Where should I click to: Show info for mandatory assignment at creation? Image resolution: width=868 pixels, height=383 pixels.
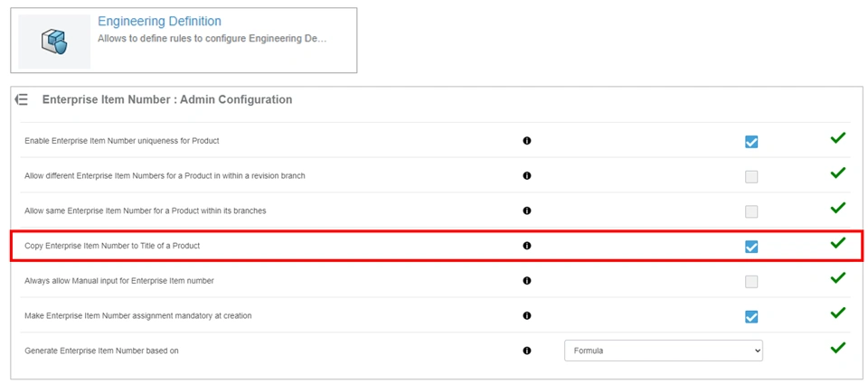[x=526, y=315]
